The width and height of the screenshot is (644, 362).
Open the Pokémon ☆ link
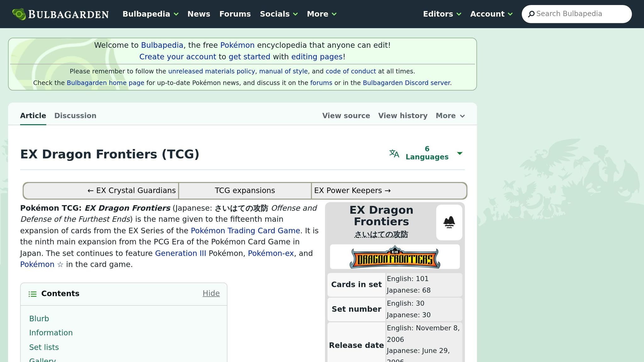[42, 265]
